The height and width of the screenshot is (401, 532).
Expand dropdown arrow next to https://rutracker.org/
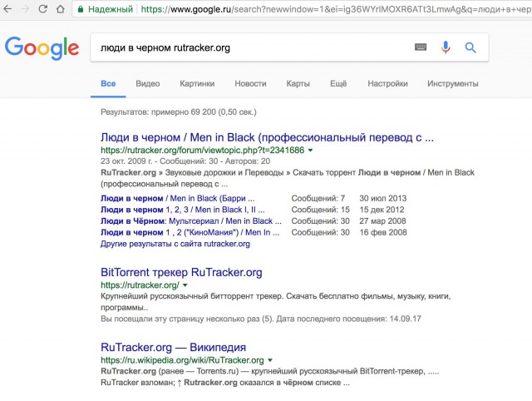[x=185, y=285]
